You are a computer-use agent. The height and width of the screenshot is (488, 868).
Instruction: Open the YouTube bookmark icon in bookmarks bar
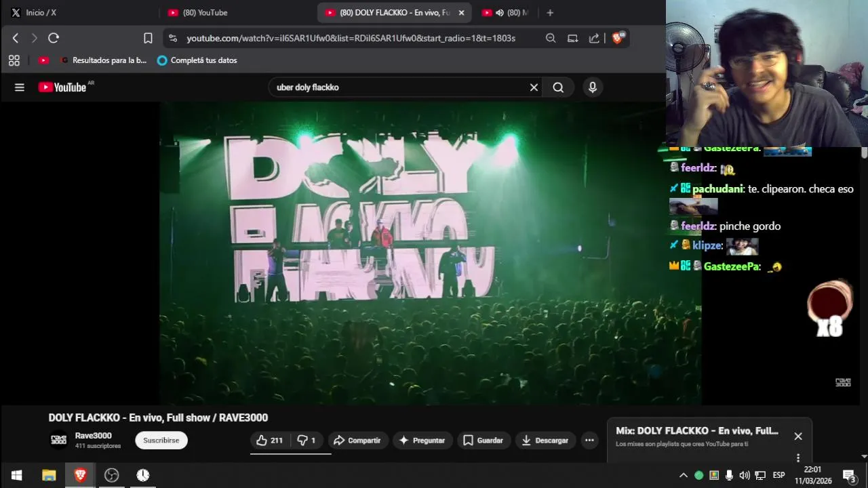pyautogui.click(x=43, y=60)
